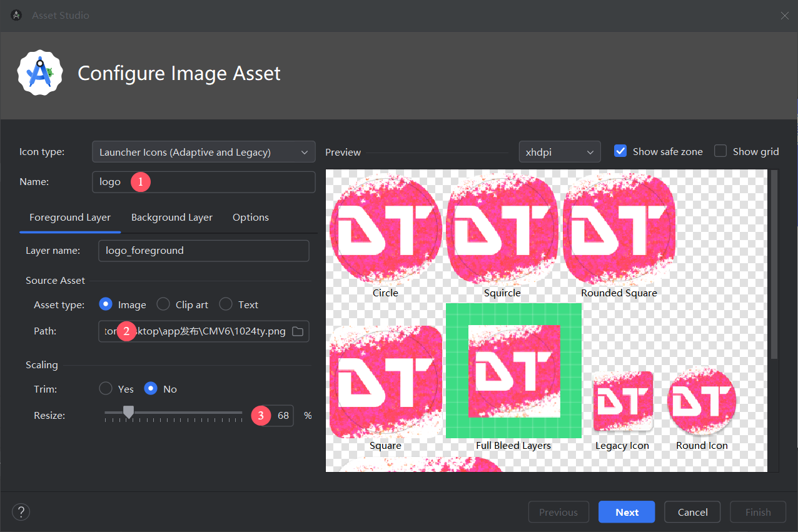Click the Cancel button
The width and height of the screenshot is (798, 532).
point(692,512)
